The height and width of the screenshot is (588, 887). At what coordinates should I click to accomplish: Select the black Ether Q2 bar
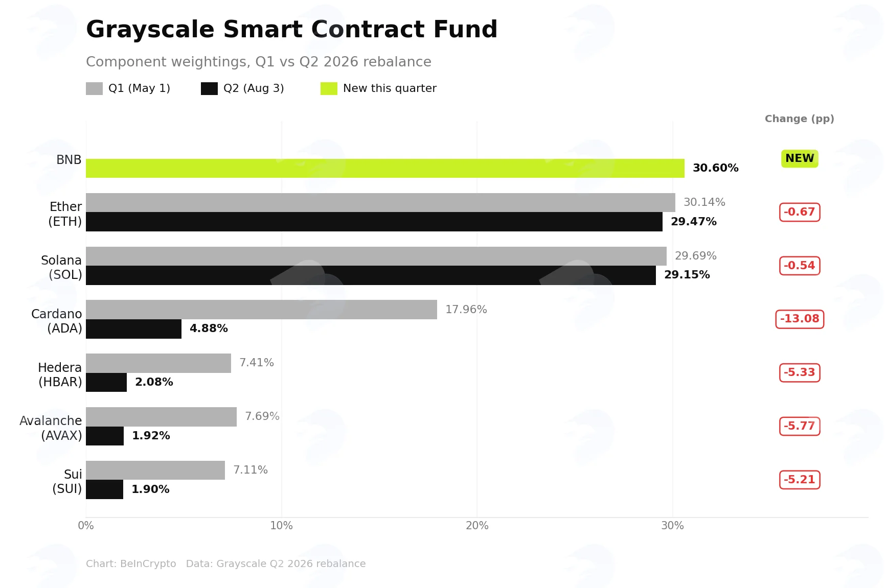click(374, 222)
